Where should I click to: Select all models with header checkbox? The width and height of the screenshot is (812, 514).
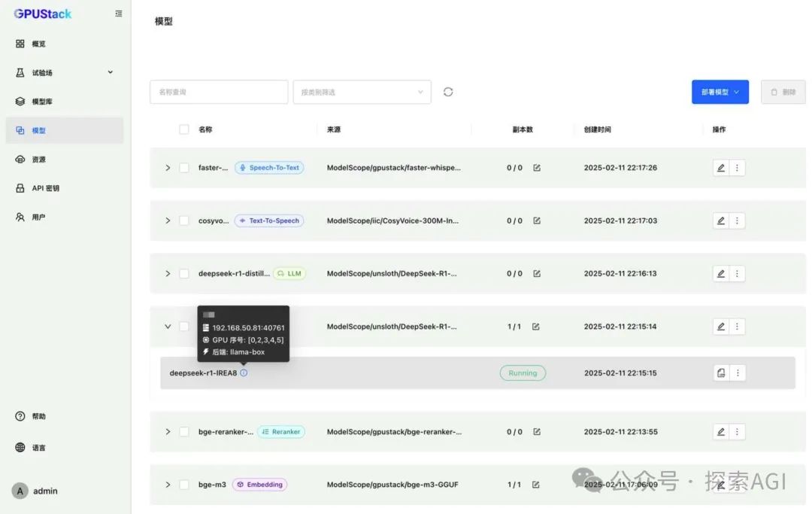(x=184, y=129)
